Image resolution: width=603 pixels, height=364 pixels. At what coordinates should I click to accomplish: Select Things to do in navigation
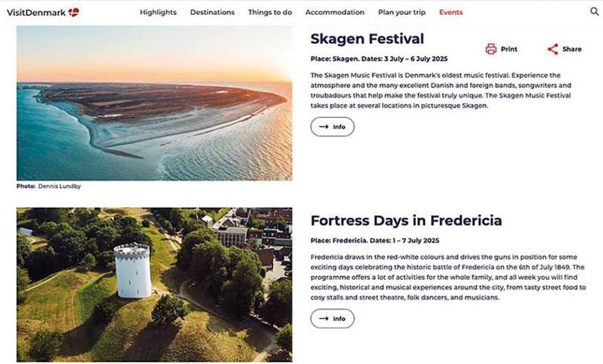point(270,12)
